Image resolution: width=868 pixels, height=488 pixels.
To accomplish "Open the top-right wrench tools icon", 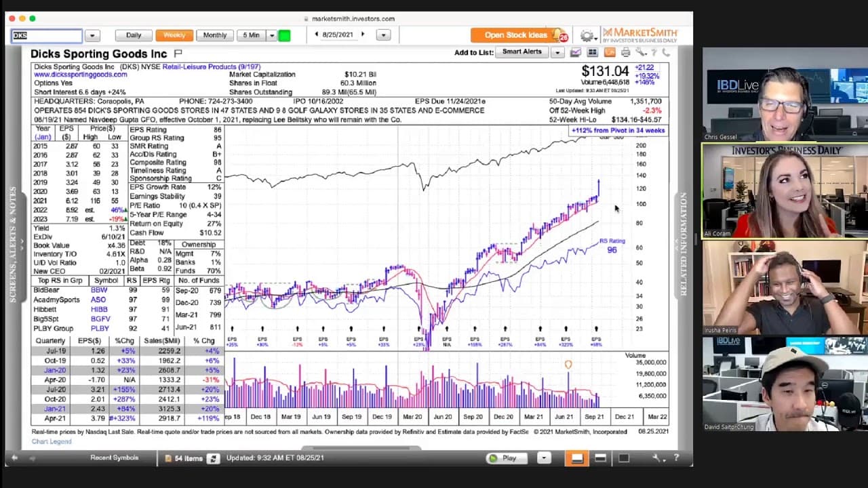I will [x=640, y=52].
